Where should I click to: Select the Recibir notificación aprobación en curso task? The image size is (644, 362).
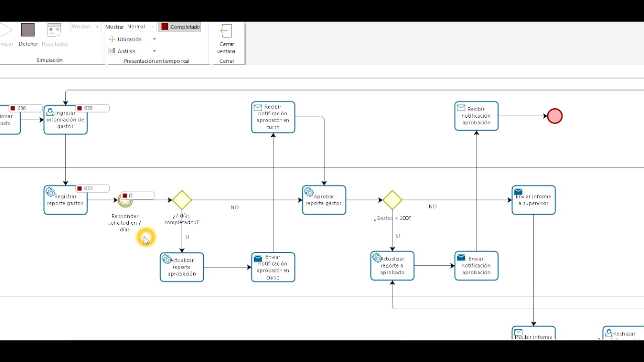273,117
